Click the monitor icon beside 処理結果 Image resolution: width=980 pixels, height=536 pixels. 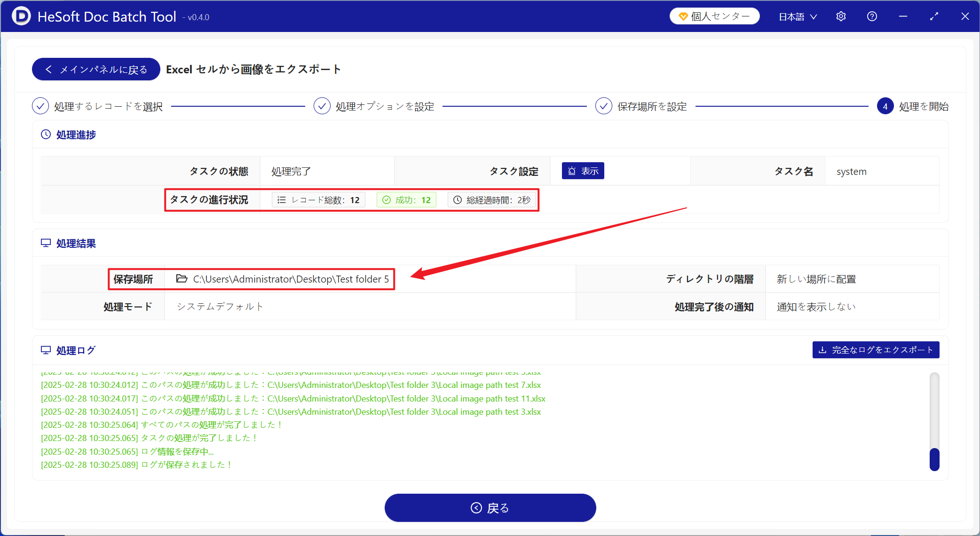pos(46,243)
